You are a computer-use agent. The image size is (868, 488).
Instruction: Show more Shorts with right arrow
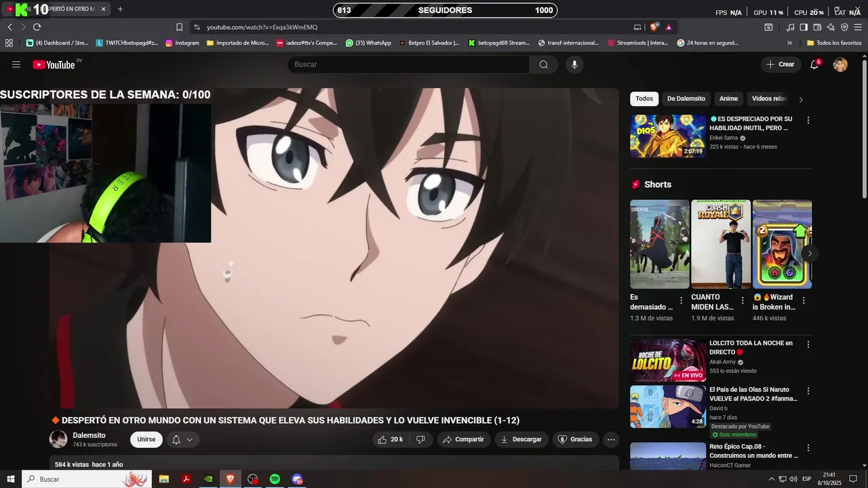click(810, 253)
